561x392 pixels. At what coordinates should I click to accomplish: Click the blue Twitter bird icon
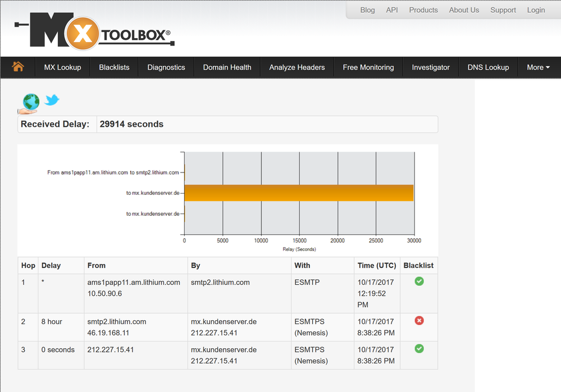[52, 100]
